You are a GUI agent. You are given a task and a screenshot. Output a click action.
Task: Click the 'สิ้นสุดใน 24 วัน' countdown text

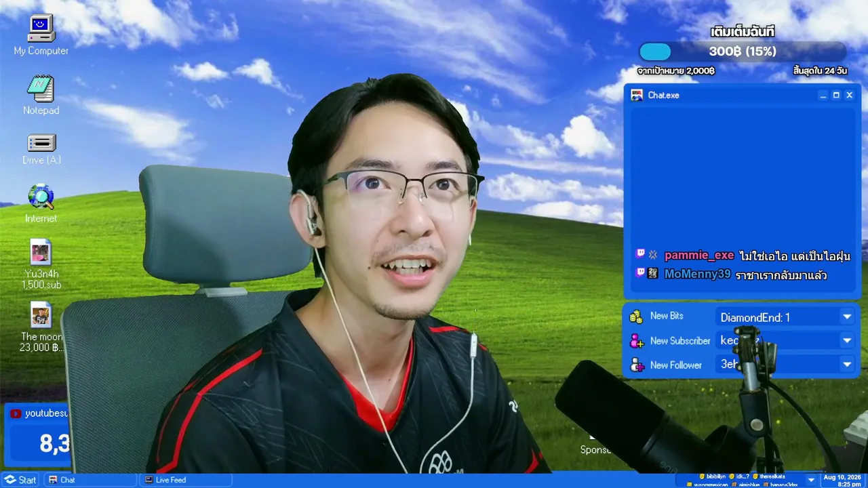click(821, 70)
